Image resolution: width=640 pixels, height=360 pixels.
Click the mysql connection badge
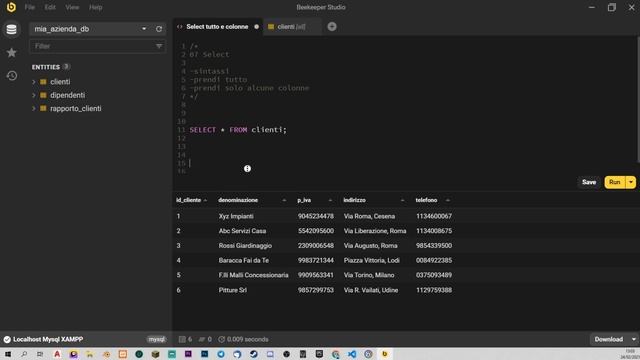pyautogui.click(x=156, y=339)
